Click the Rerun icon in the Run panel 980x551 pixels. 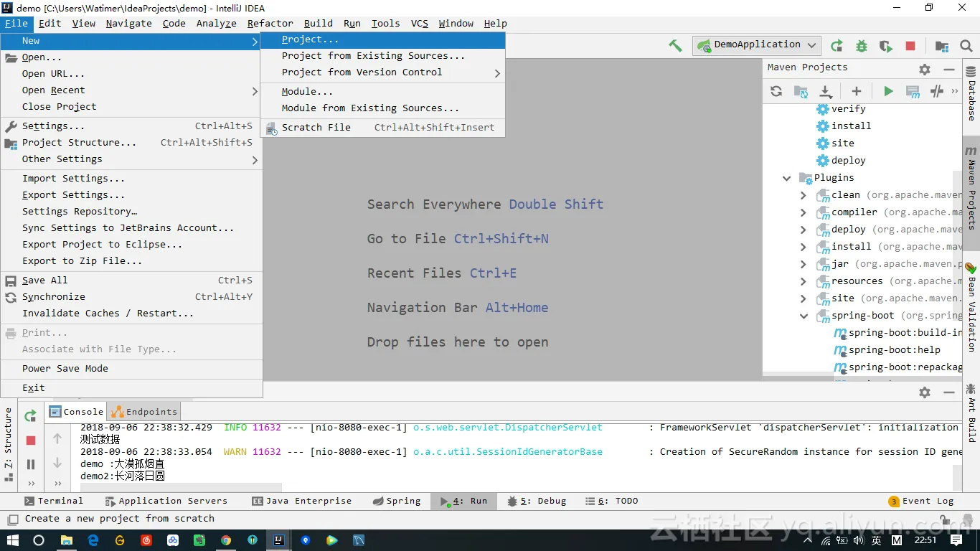coord(30,415)
